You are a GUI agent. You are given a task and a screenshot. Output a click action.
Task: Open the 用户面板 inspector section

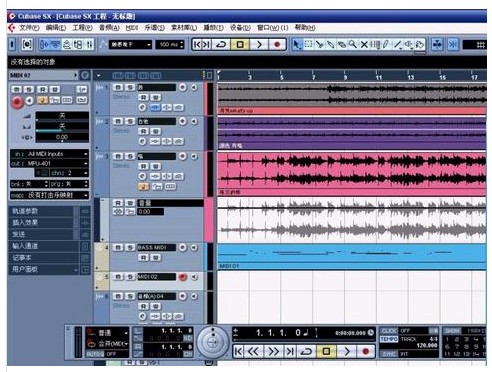click(x=49, y=269)
